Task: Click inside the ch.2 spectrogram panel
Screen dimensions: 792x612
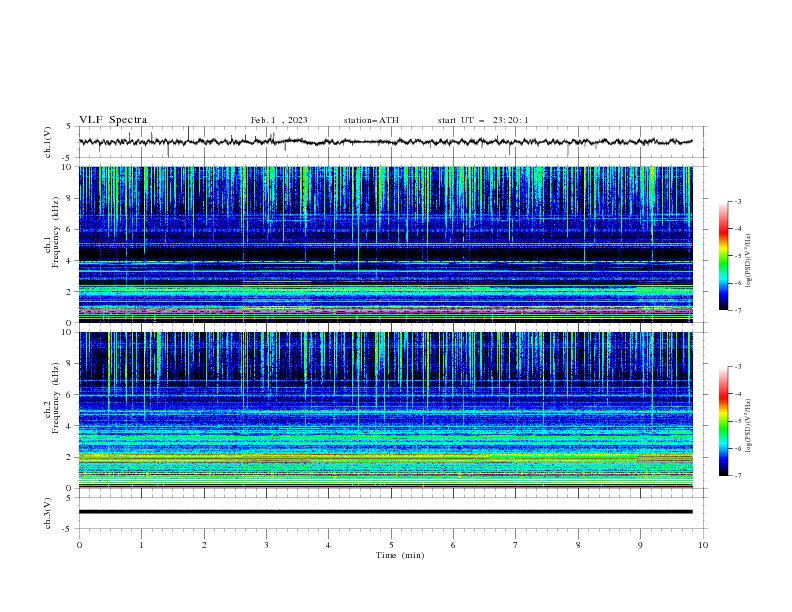Action: click(x=385, y=410)
